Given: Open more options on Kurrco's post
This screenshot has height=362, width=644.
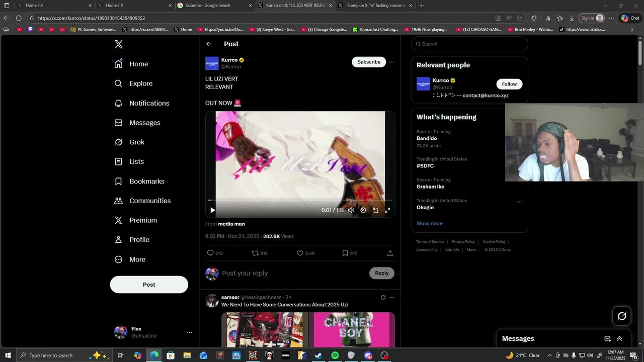Looking at the screenshot, I should pos(392,62).
